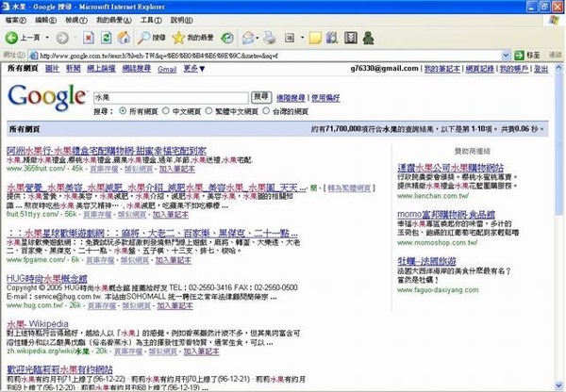
Task: Click the 登出 sign out link
Action: click(541, 69)
